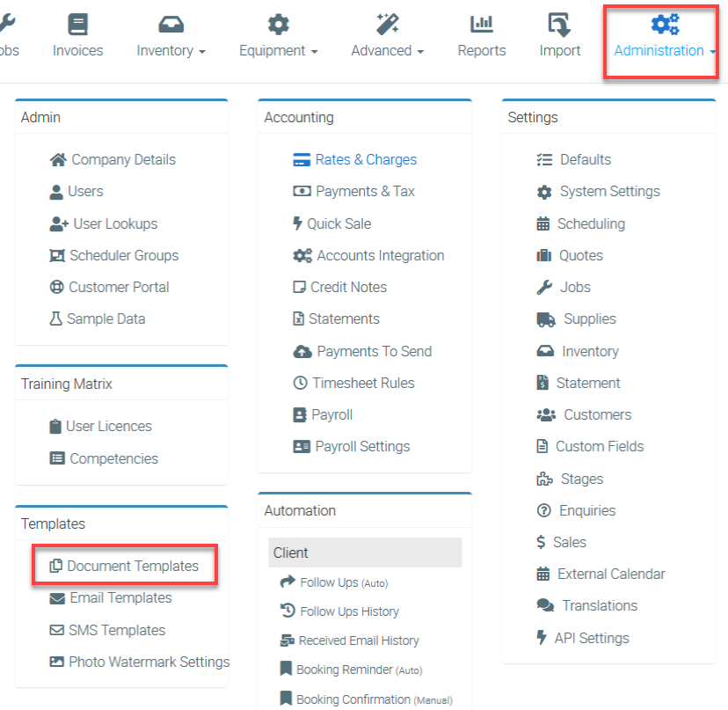Image resolution: width=728 pixels, height=710 pixels.
Task: Click the Sample Data flask icon
Action: point(56,319)
